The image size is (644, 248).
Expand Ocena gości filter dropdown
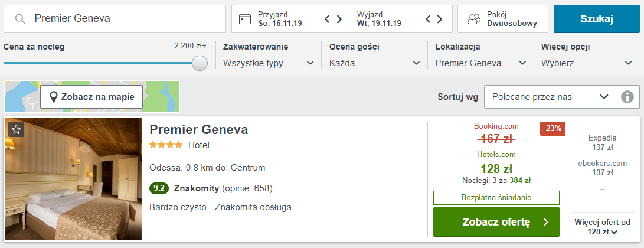[374, 63]
